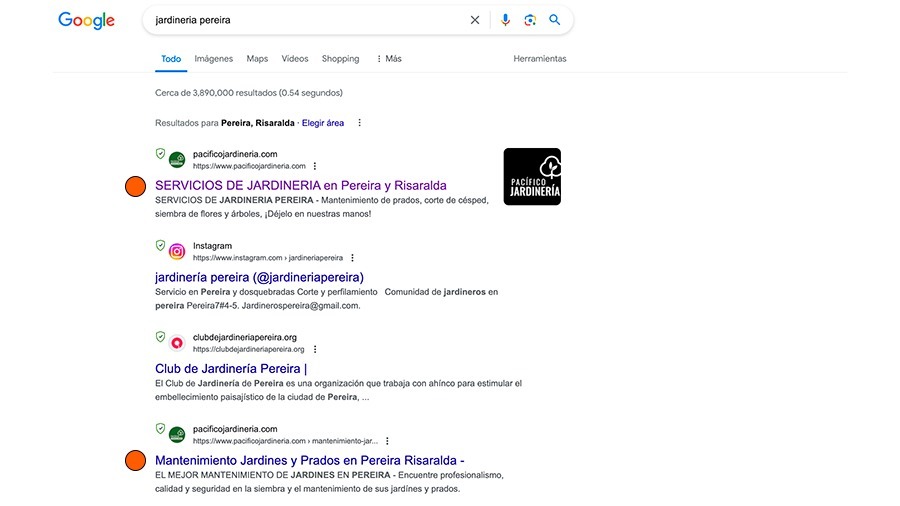Open Club de Jardinería Pereira result

(231, 368)
